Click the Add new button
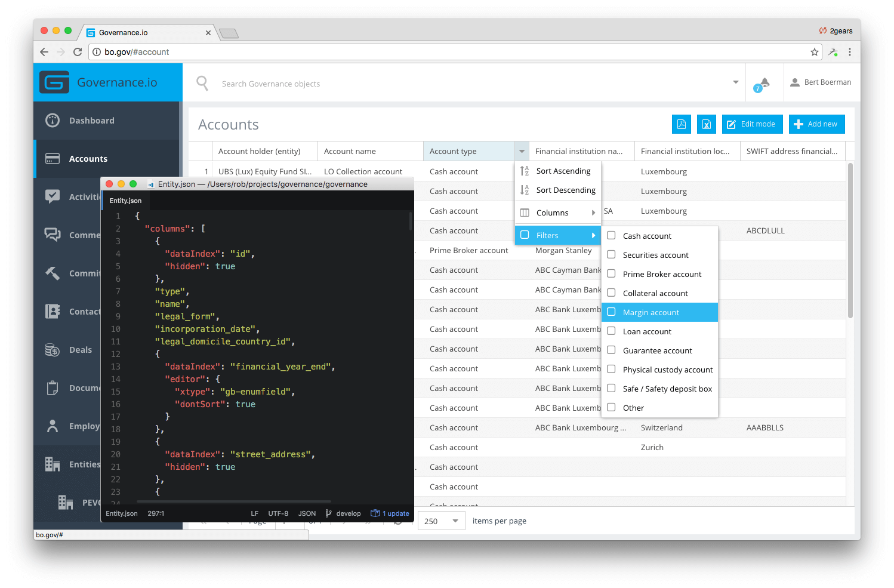The image size is (894, 588). point(816,124)
